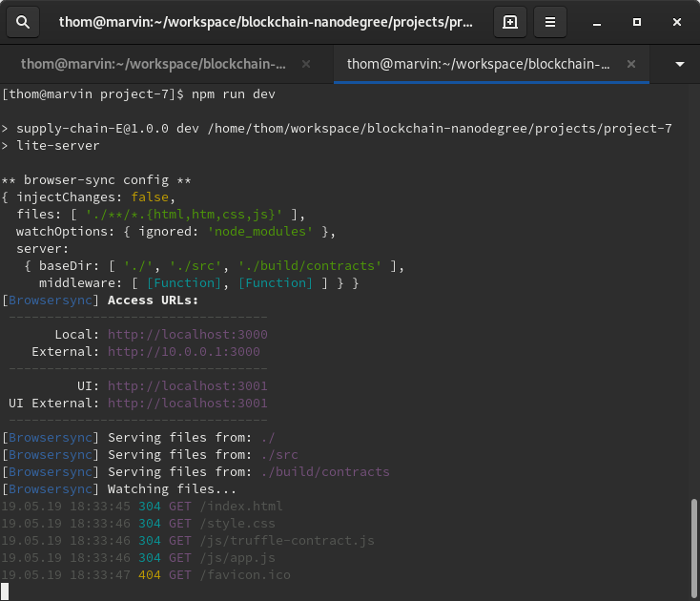Click the 'browser-sync config' heading line
The height and width of the screenshot is (601, 700).
[96, 180]
